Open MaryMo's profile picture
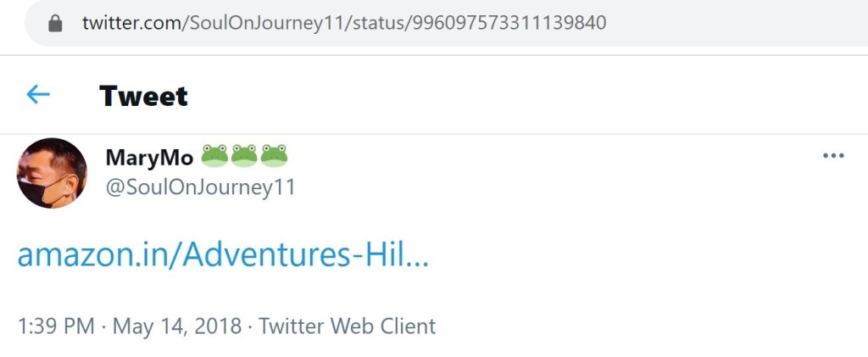Viewport: 868px width, 357px height. (52, 173)
